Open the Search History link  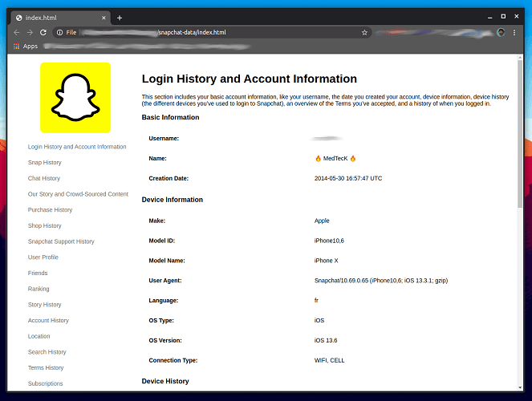click(x=47, y=352)
